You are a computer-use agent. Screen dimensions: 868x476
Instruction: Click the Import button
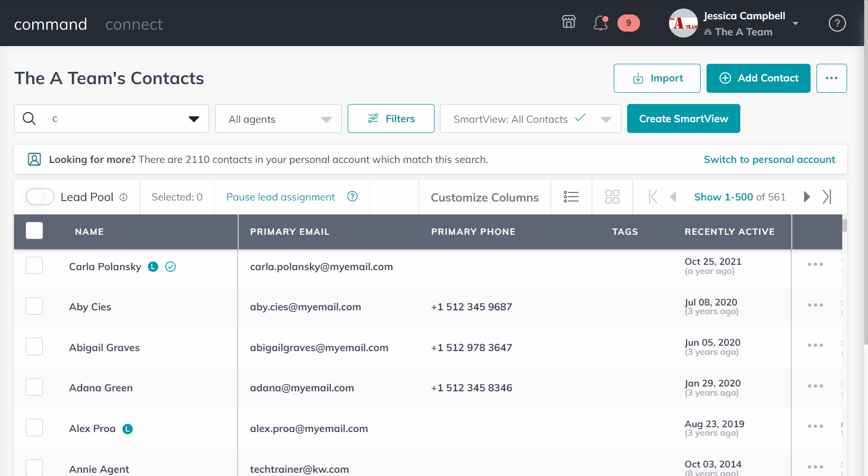pos(657,78)
